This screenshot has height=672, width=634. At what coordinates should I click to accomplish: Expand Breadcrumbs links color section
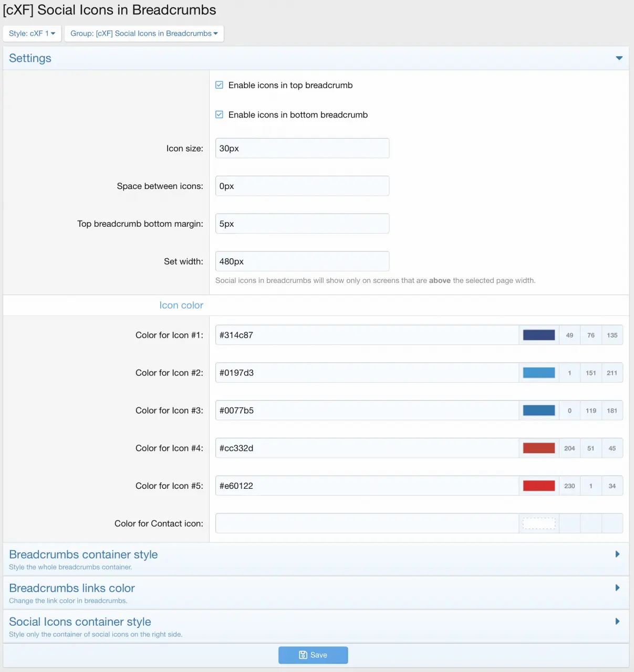618,588
